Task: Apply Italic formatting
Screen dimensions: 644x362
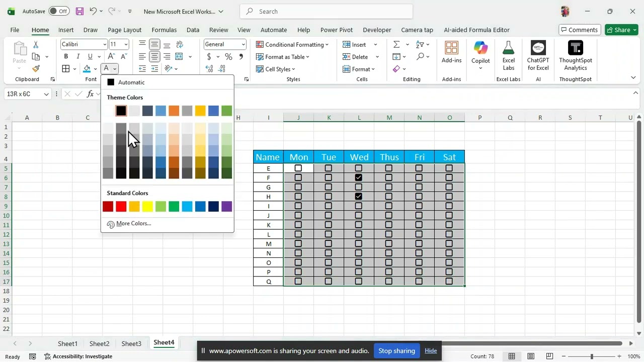Action: coord(78,56)
